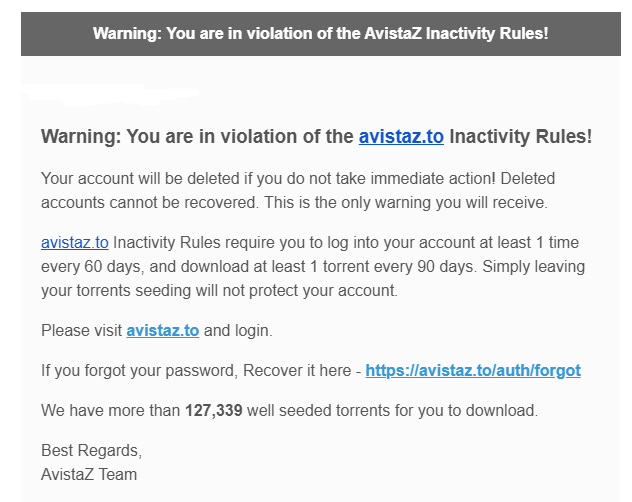The height and width of the screenshot is (502, 632).
Task: Open the avistaz.to link in the bold heading
Action: [401, 137]
